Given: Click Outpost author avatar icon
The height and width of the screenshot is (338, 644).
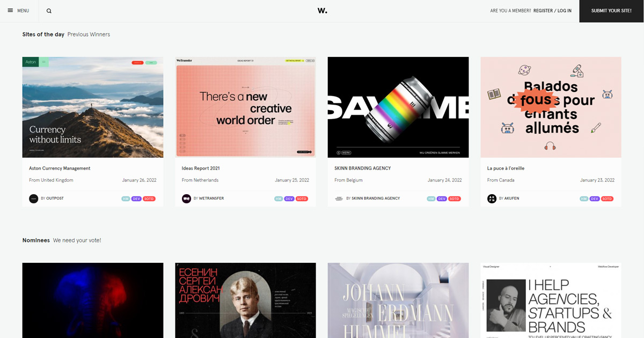Looking at the screenshot, I should (34, 199).
